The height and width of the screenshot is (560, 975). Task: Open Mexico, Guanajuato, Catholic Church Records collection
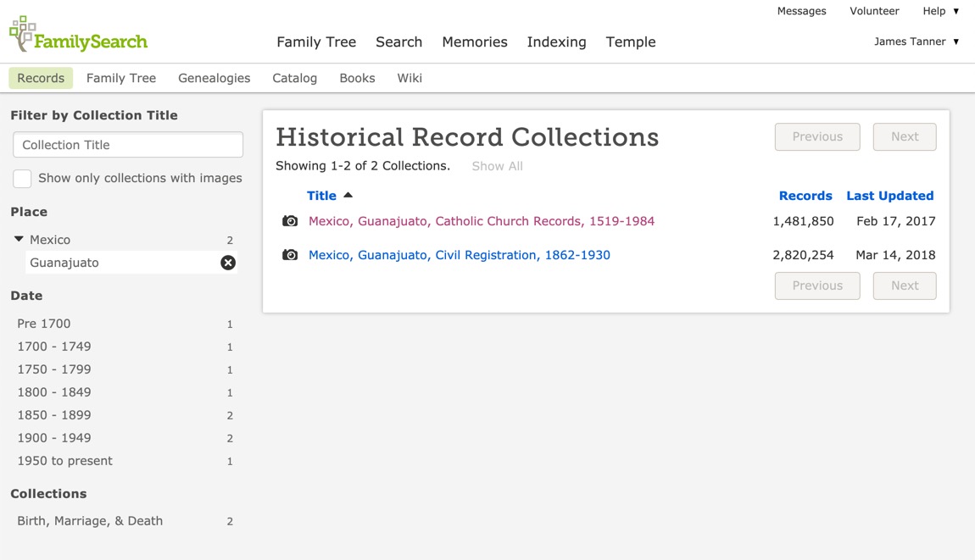point(482,221)
